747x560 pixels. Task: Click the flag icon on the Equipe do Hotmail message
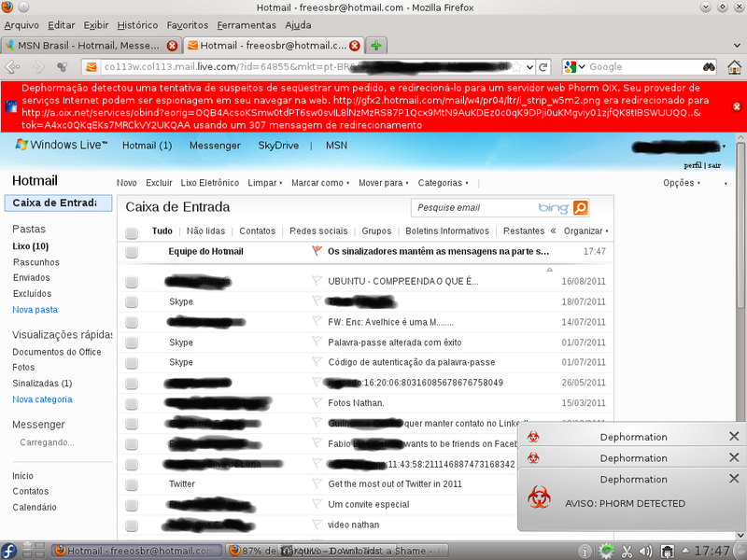pos(317,251)
